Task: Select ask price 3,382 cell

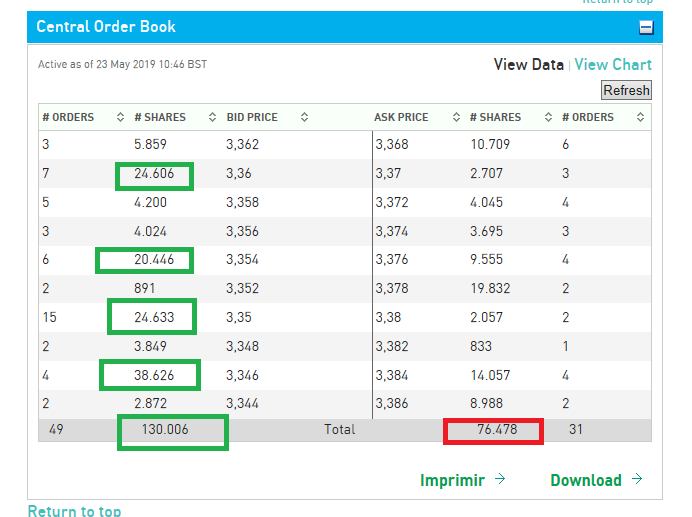Action: [x=392, y=346]
